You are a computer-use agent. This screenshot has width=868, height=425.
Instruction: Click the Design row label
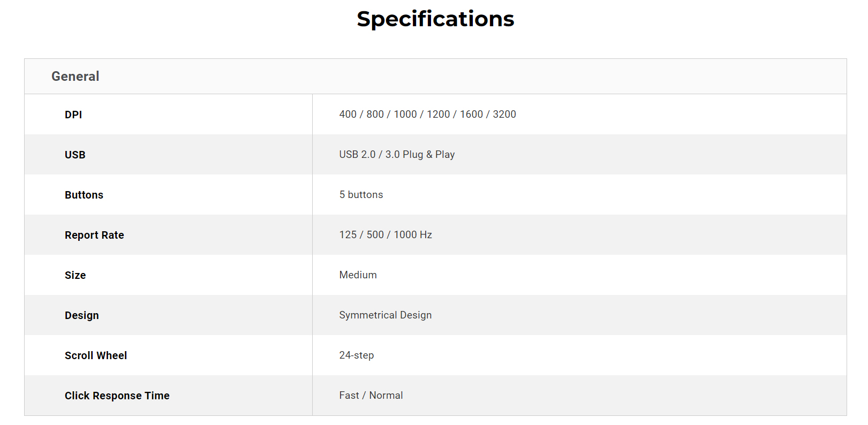(82, 315)
